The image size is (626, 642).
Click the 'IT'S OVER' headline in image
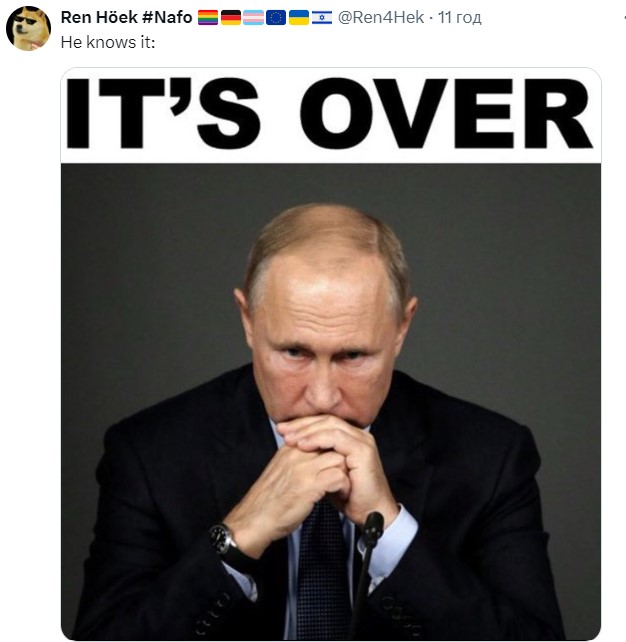(x=329, y=114)
